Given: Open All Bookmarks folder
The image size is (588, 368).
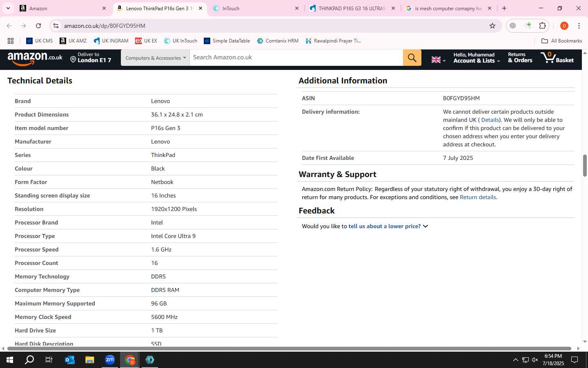Looking at the screenshot, I should (x=561, y=41).
